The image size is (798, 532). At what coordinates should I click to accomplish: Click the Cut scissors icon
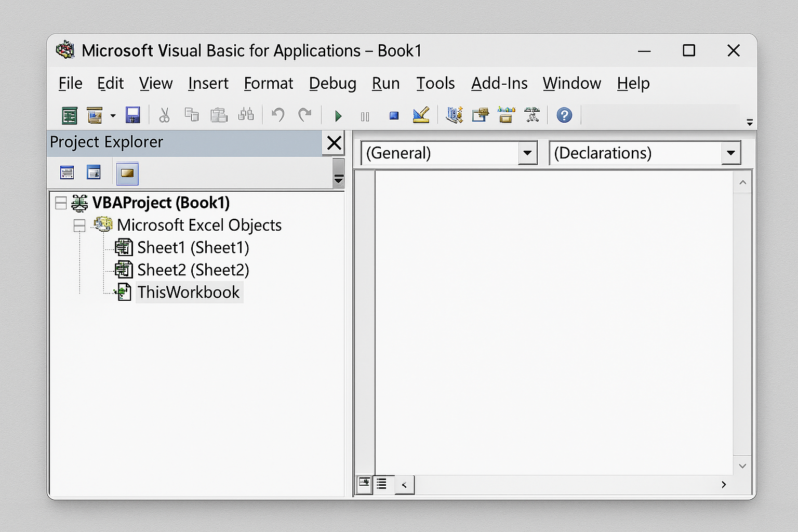click(x=164, y=115)
